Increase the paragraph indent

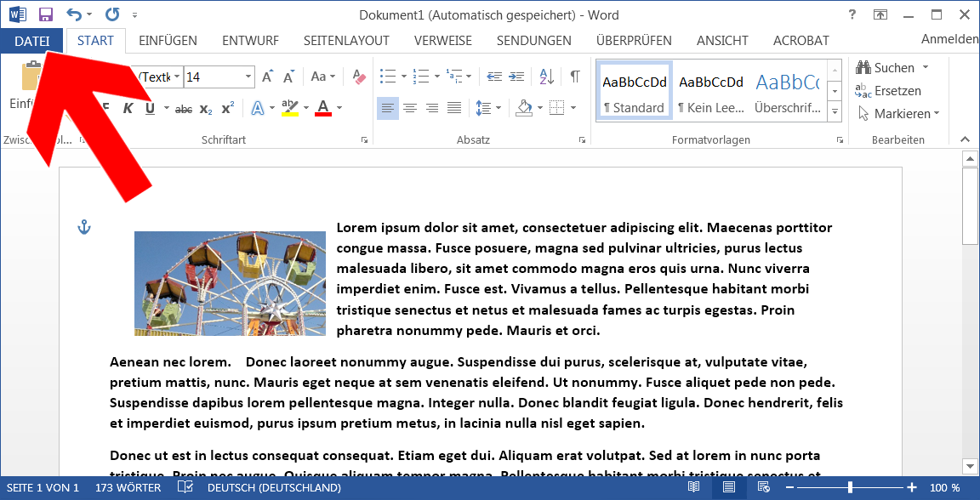tap(516, 77)
